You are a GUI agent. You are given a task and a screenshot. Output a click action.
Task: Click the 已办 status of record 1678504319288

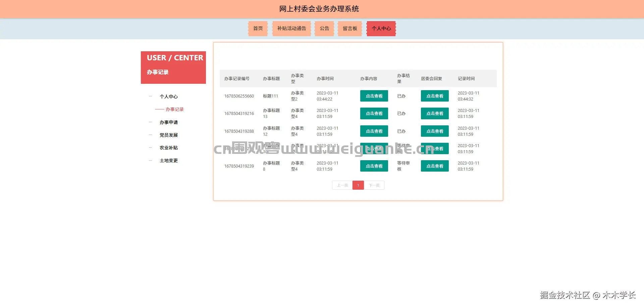401,131
